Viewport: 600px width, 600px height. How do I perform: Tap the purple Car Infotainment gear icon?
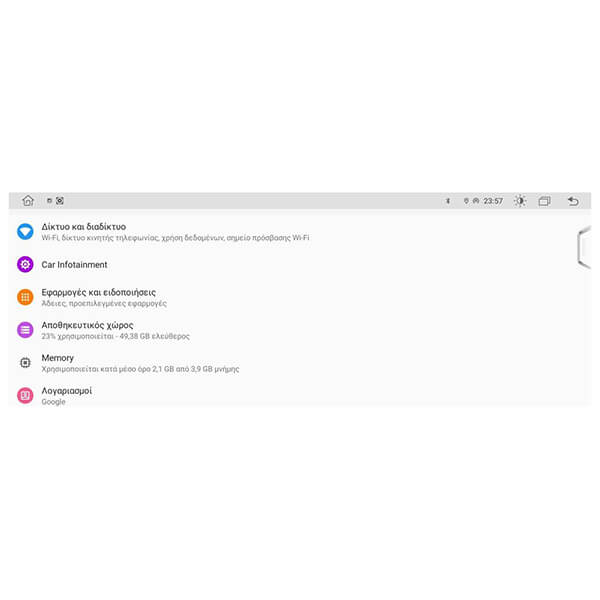click(x=25, y=264)
